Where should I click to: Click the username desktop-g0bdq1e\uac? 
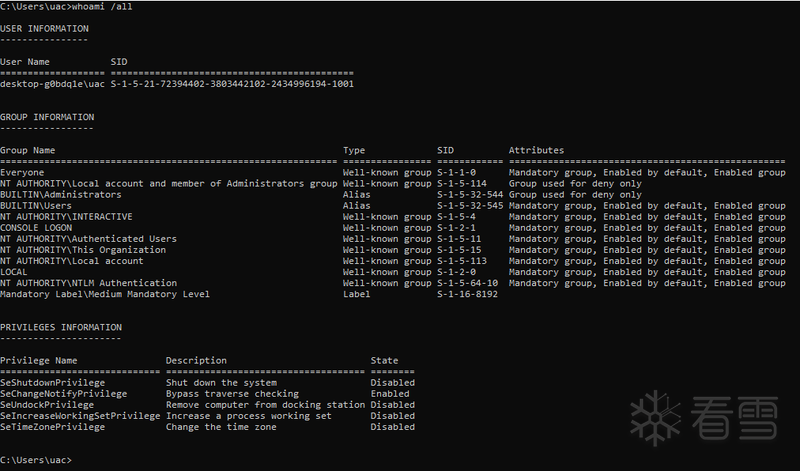53,84
